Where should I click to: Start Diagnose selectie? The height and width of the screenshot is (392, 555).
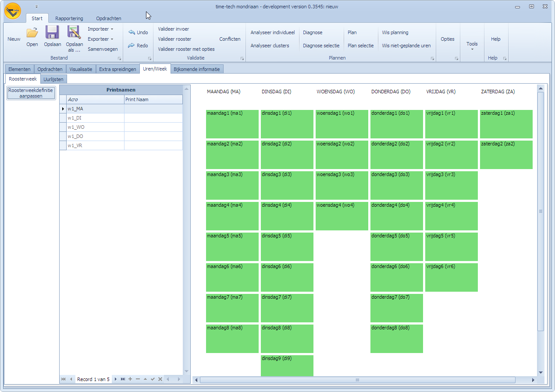click(321, 46)
